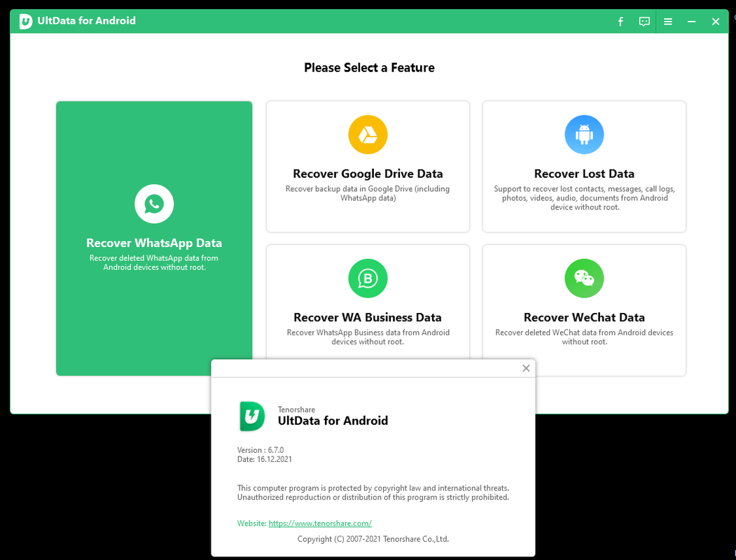Viewport: 736px width, 560px height.
Task: Click the Tenorshare label in About dialog
Action: click(296, 409)
